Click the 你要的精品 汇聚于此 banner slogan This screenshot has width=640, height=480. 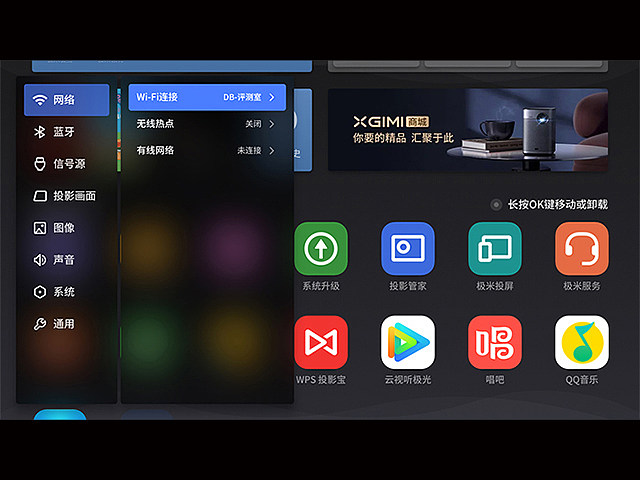click(x=403, y=138)
